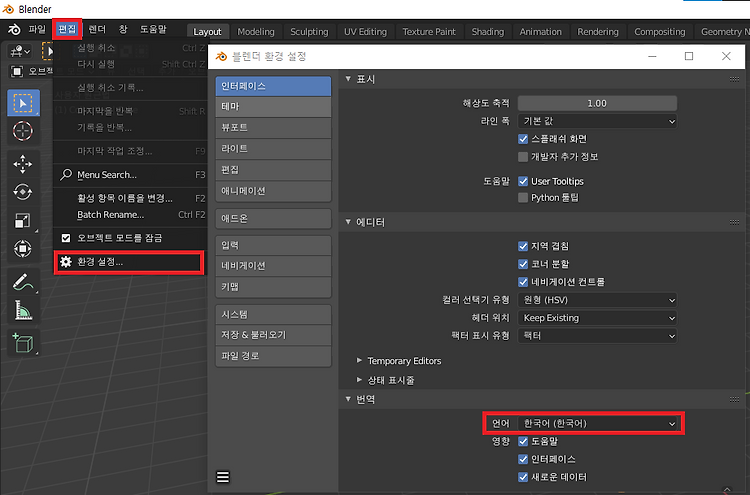The height and width of the screenshot is (495, 750).
Task: Open the 라인 폭 dropdown
Action: (597, 121)
